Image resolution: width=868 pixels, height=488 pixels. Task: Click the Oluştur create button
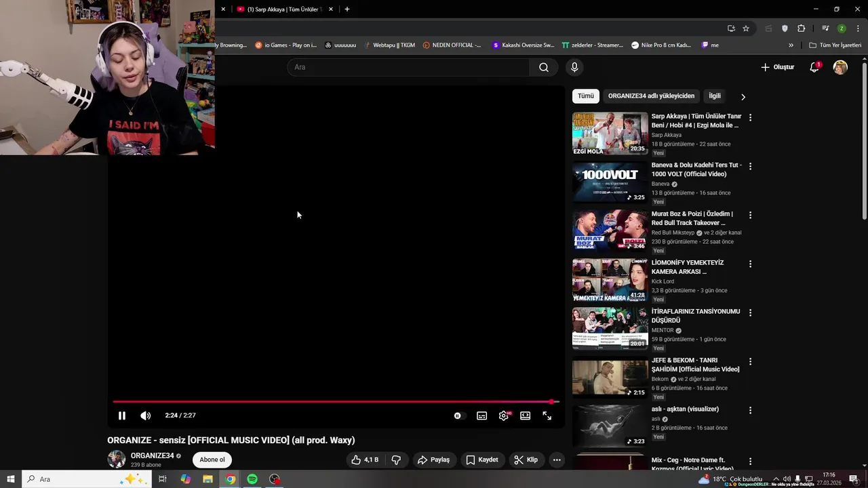777,67
